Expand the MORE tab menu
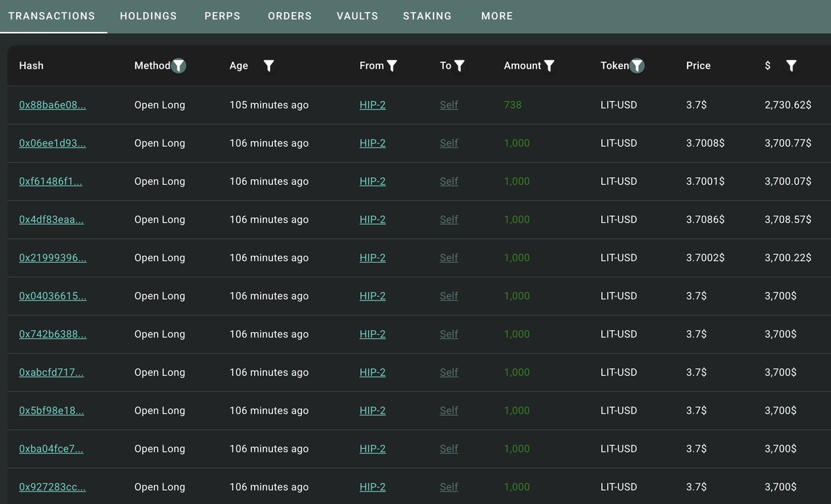Image resolution: width=831 pixels, height=504 pixels. coord(497,16)
